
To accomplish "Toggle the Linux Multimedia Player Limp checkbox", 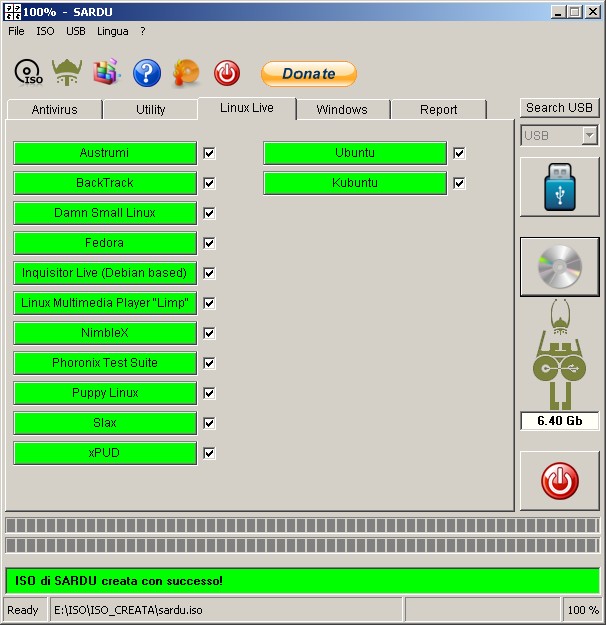I will [x=209, y=303].
